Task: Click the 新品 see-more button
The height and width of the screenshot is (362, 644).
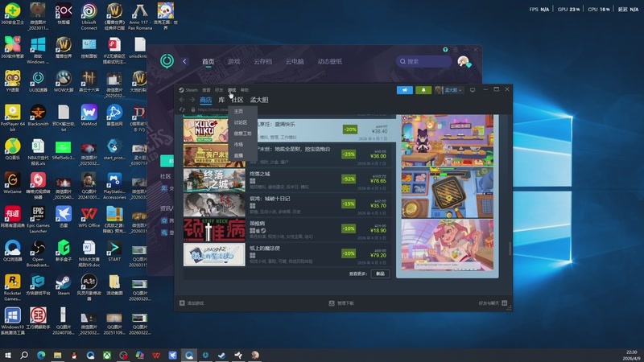Action: tap(380, 274)
